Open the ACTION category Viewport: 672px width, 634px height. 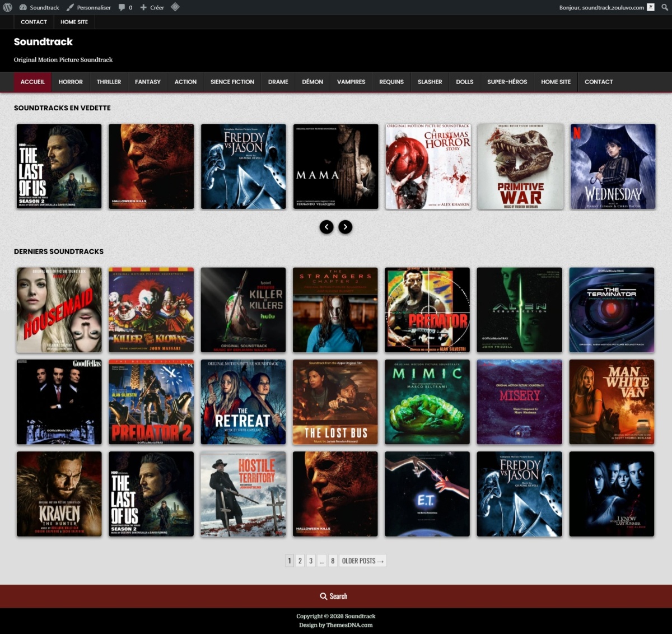[x=185, y=82]
